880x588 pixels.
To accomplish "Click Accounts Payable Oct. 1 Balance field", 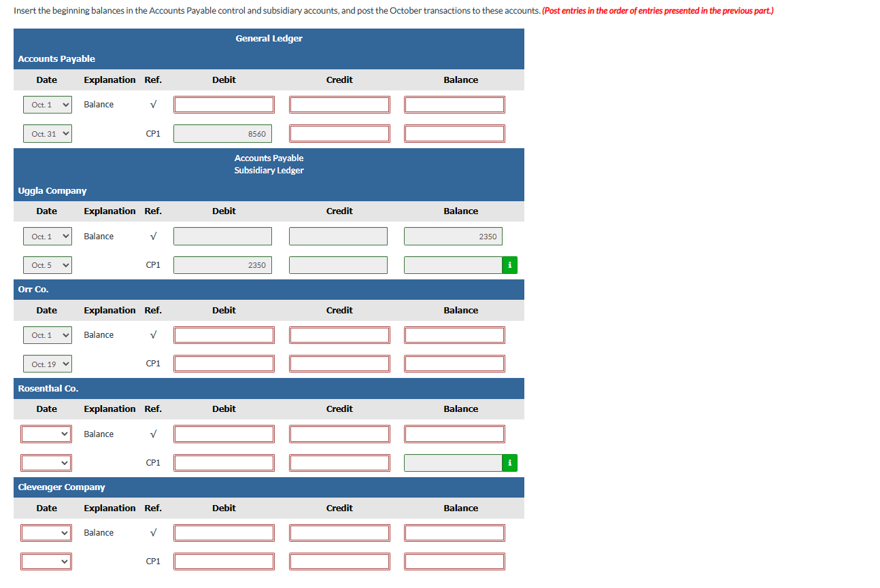I will pyautogui.click(x=454, y=105).
